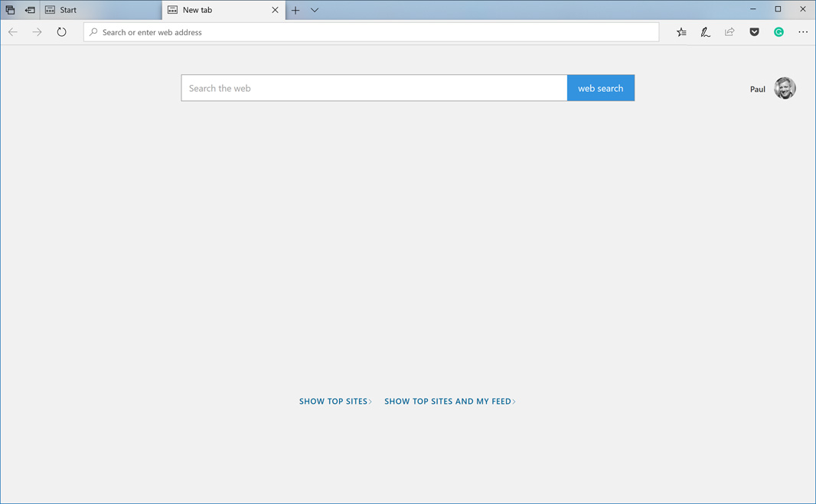Add notes with the pen icon

coord(705,32)
